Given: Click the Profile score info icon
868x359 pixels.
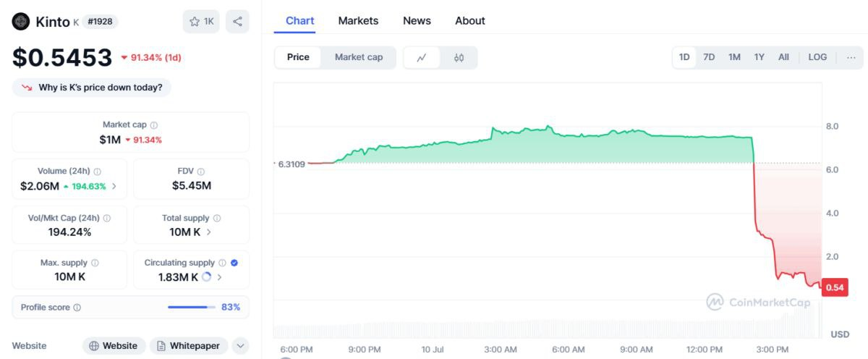Looking at the screenshot, I should (77, 308).
